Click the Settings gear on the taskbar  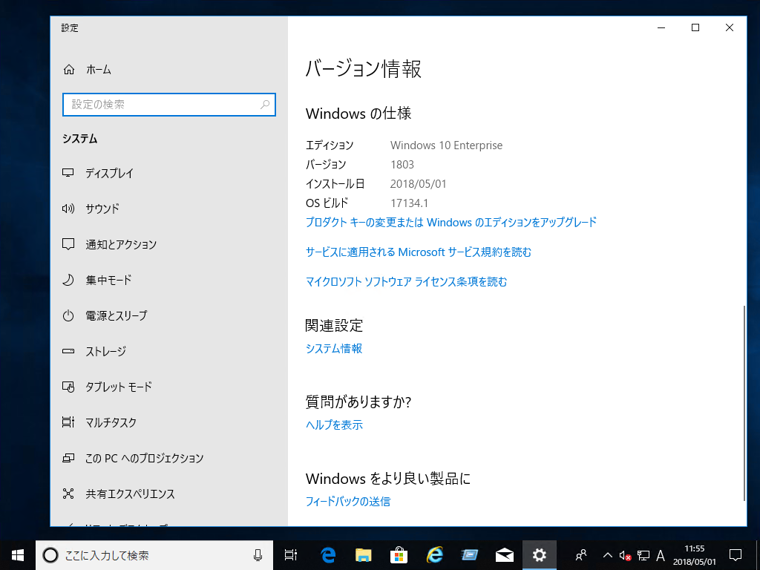(539, 555)
